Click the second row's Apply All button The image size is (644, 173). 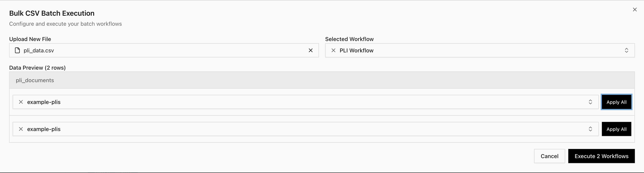click(616, 129)
